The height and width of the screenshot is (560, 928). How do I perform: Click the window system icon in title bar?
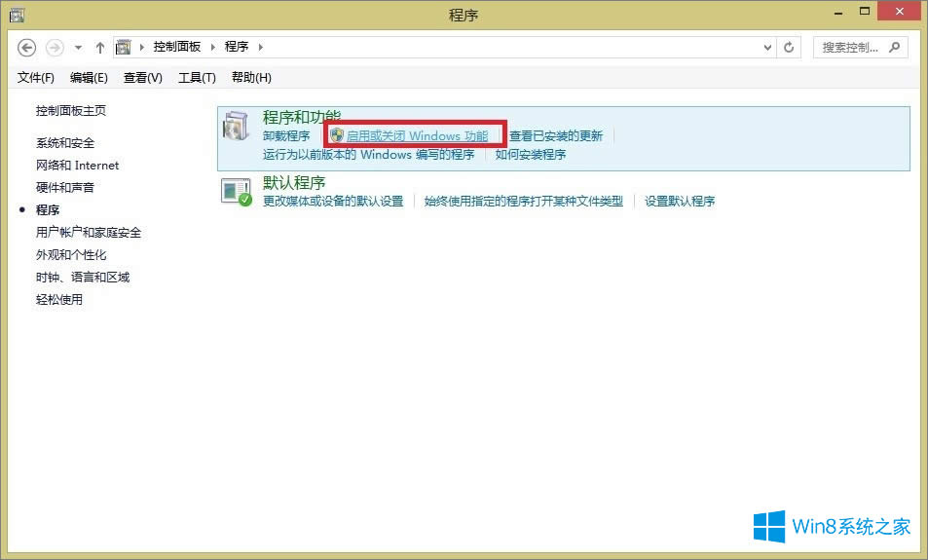18,15
